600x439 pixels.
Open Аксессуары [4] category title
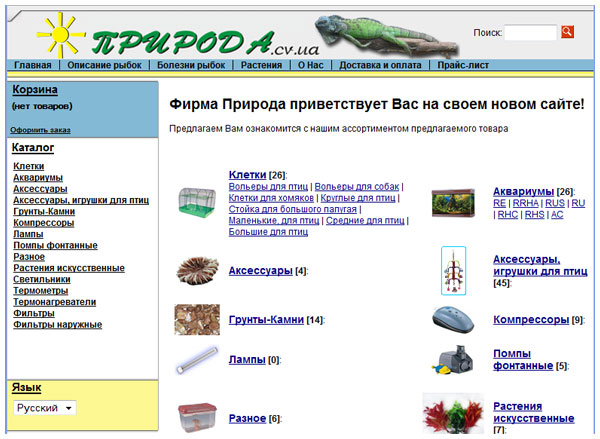[261, 271]
